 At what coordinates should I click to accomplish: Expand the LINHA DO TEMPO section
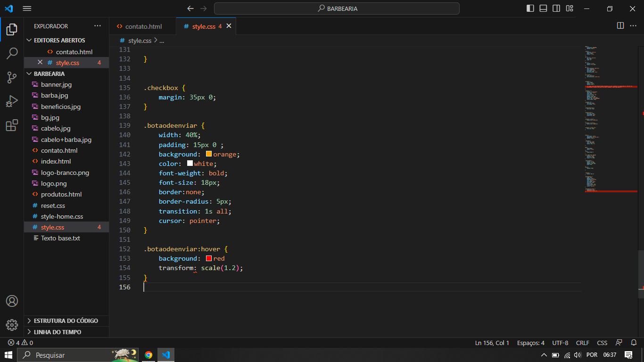tap(66, 332)
